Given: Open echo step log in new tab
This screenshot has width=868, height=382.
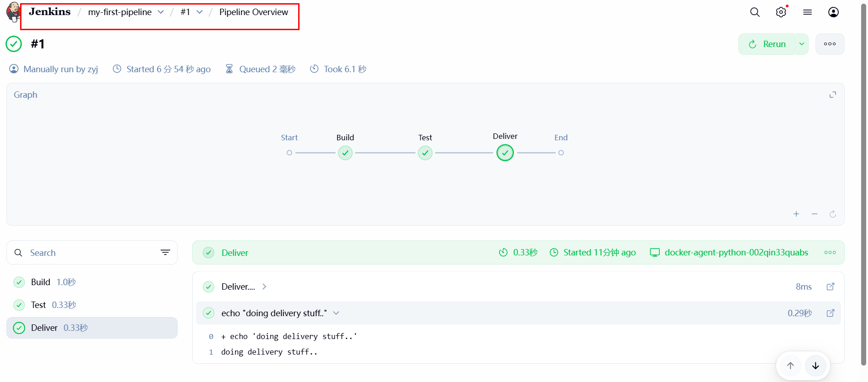Looking at the screenshot, I should tap(831, 313).
